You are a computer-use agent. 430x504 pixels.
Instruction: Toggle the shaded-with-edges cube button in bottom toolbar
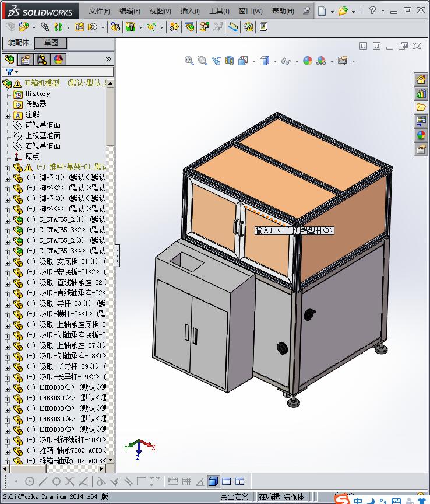[x=213, y=481]
